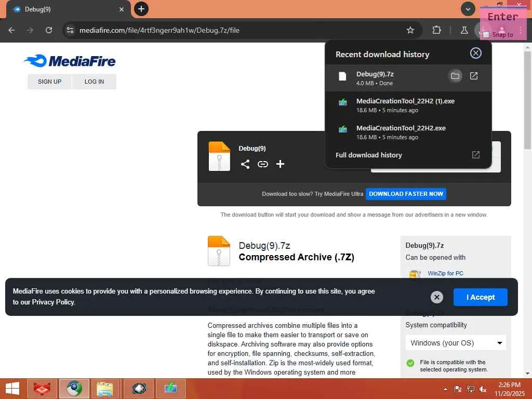532x399 pixels.
Task: Open the Windows Start button
Action: point(12,389)
